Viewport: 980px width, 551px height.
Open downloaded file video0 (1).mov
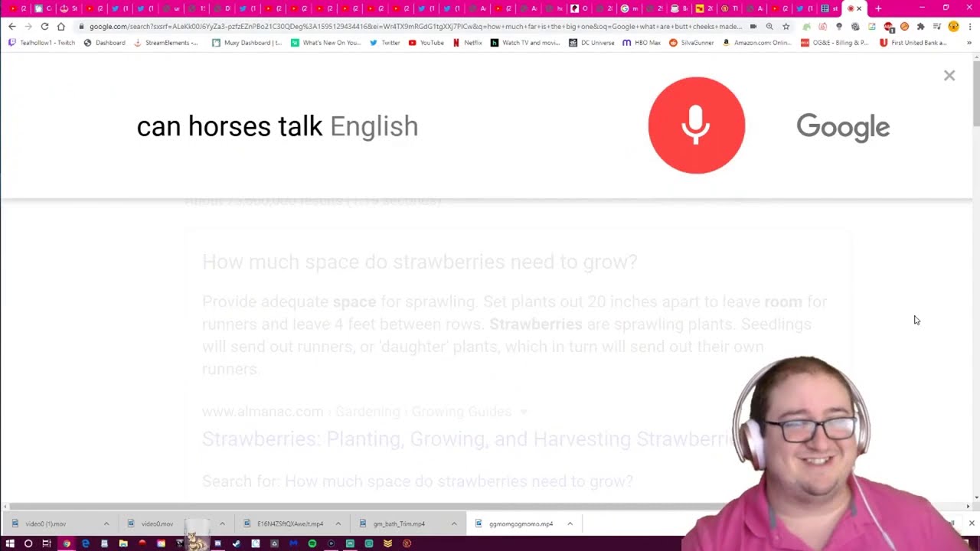(x=45, y=523)
